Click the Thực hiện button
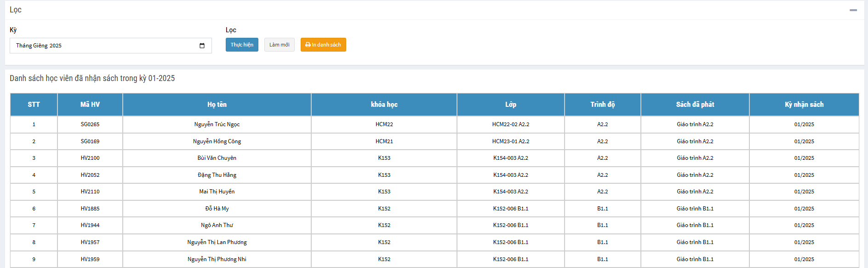The height and width of the screenshot is (268, 868). [x=242, y=45]
